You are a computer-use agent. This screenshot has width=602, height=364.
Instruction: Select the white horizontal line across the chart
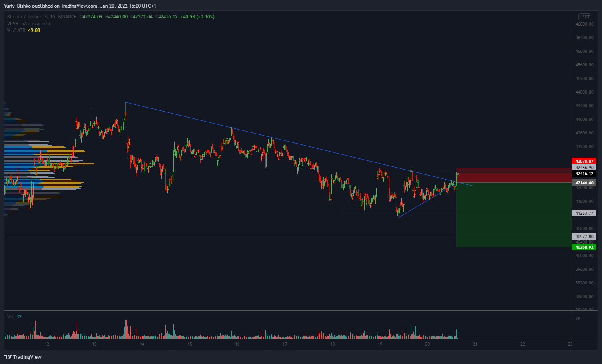pyautogui.click(x=288, y=236)
